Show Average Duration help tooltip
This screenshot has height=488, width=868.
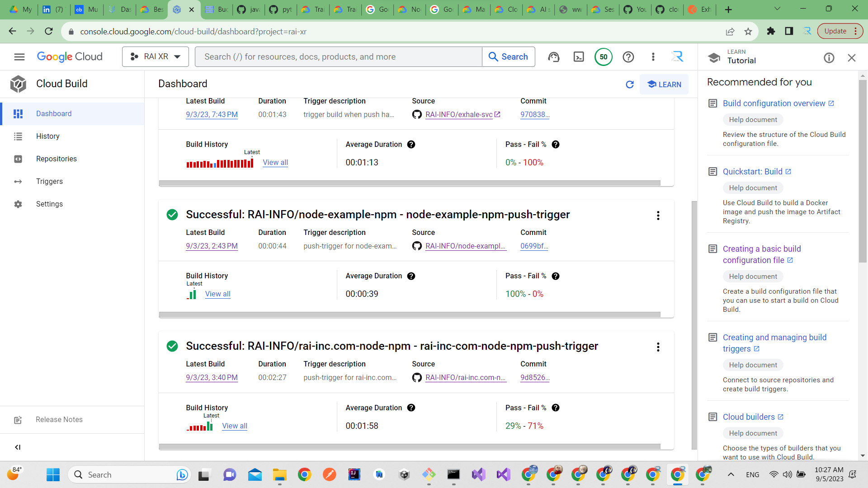coord(411,276)
